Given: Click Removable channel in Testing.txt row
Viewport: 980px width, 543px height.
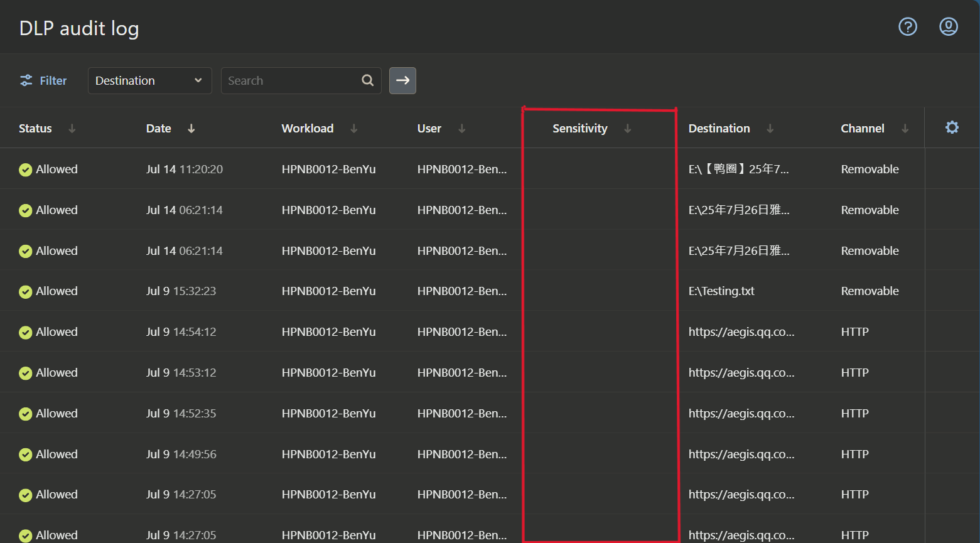Looking at the screenshot, I should (870, 291).
